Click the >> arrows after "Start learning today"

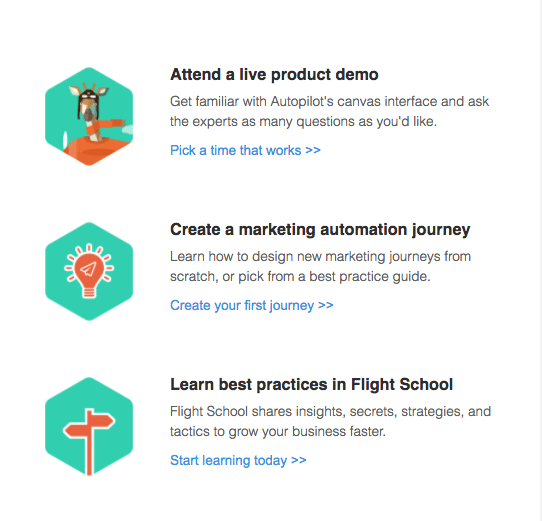(x=299, y=460)
